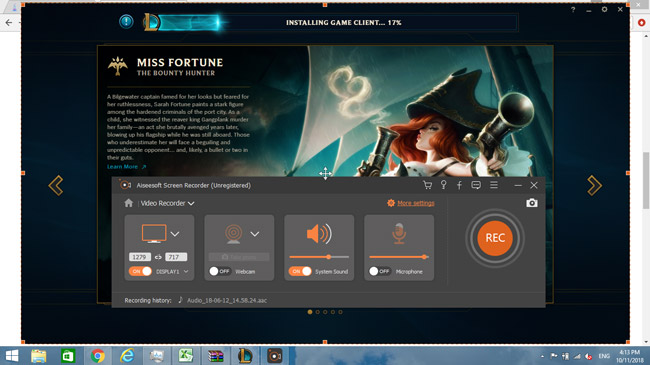Turn off the display recording toggle
Image resolution: width=650 pixels, height=365 pixels.
140,271
